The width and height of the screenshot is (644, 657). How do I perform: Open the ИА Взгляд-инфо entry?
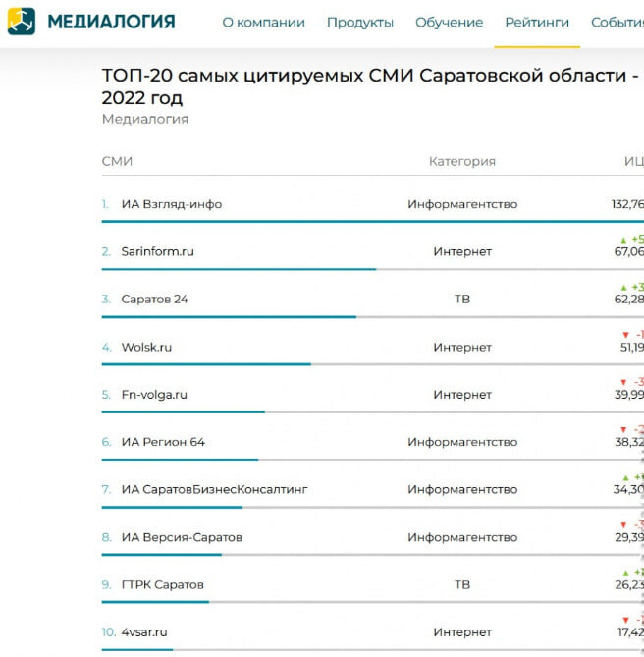click(x=172, y=204)
